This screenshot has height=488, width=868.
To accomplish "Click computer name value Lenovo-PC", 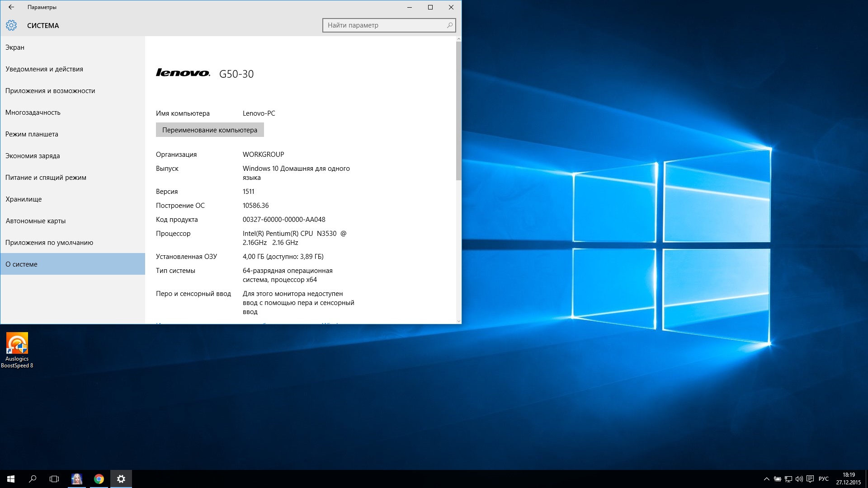I will [259, 113].
